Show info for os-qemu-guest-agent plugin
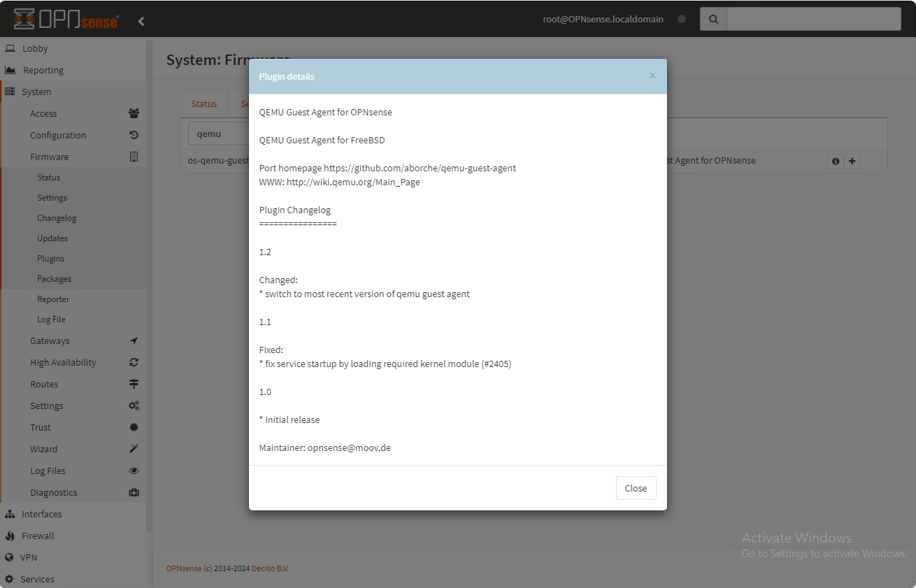This screenshot has height=588, width=916. (835, 162)
